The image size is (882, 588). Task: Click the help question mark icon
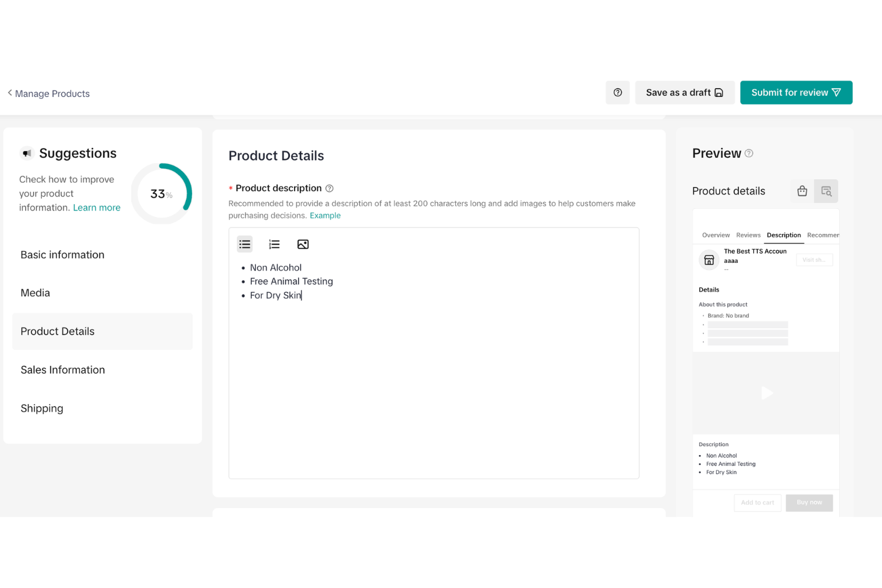(617, 92)
